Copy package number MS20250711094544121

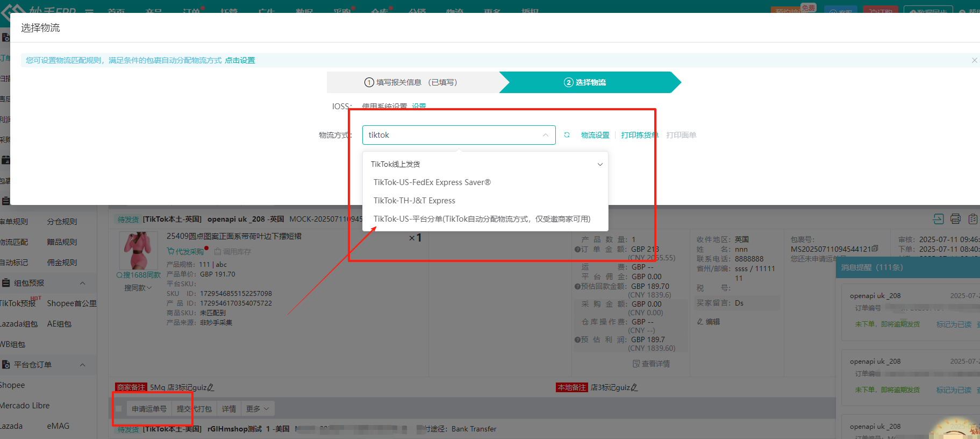[875, 249]
